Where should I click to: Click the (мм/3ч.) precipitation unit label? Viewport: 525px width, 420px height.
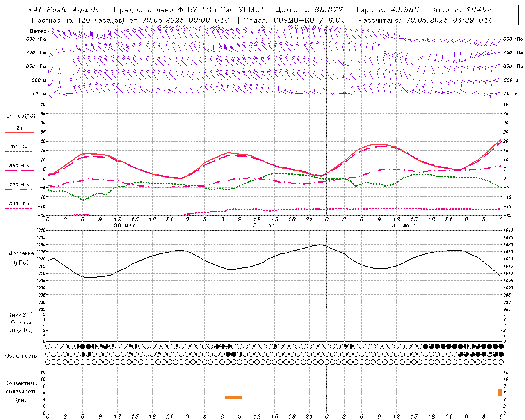tap(21, 315)
